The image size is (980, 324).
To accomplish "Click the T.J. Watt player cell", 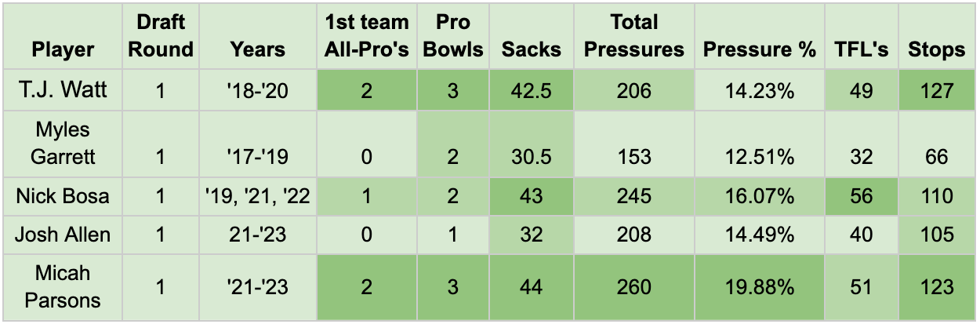I will coord(63,90).
